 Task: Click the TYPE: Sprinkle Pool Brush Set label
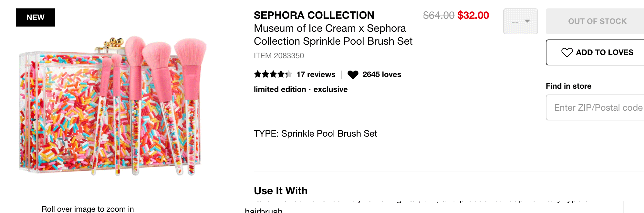315,134
